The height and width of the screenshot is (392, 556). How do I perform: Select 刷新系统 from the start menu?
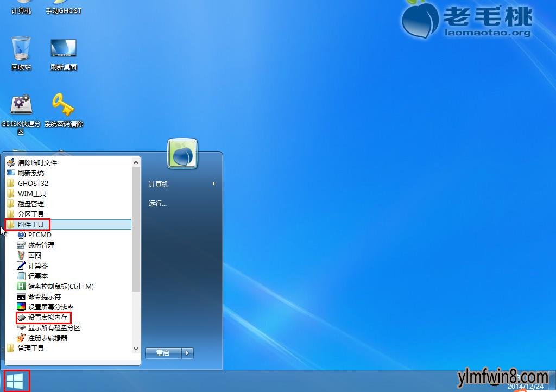31,173
